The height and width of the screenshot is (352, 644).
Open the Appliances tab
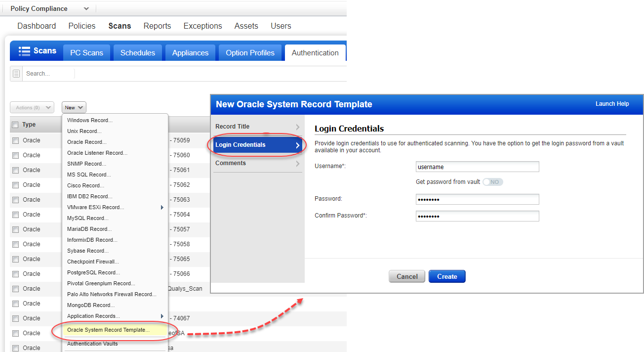point(191,53)
